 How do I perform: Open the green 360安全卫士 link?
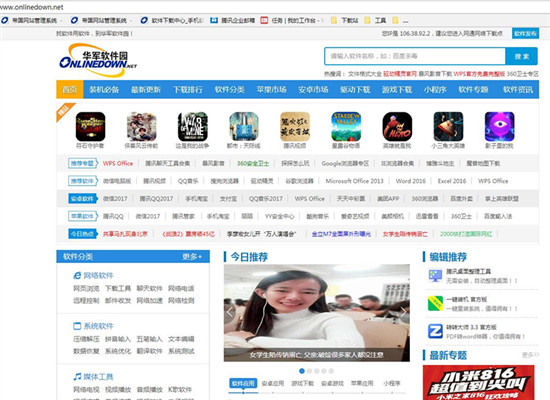point(253,164)
